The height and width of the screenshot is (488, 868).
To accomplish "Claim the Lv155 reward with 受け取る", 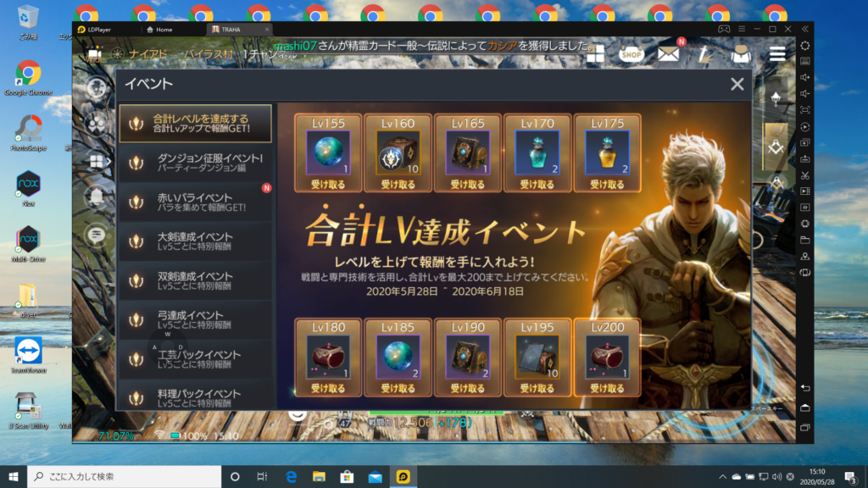I will click(328, 184).
